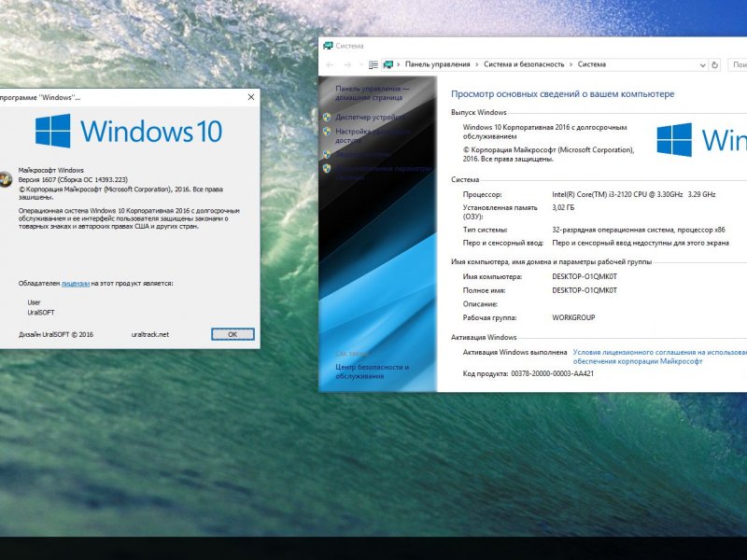Click the heading 'Просмотр основных сведений о вашем компьютере'
This screenshot has width=747, height=560.
(x=563, y=94)
